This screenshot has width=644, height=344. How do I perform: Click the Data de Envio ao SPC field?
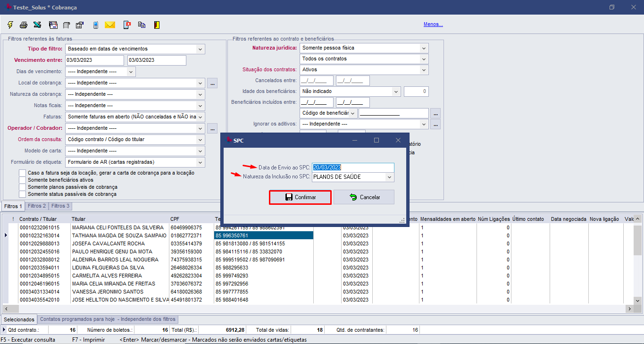coord(353,168)
